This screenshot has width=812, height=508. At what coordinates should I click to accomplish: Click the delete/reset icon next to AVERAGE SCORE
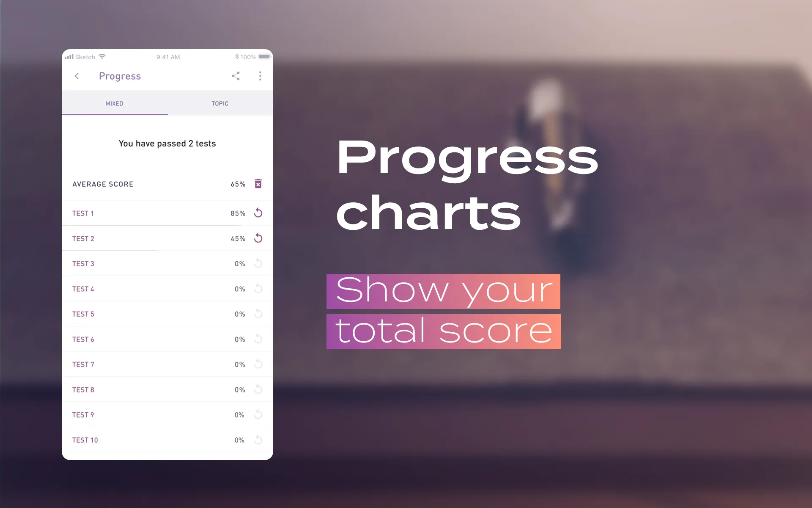258,184
